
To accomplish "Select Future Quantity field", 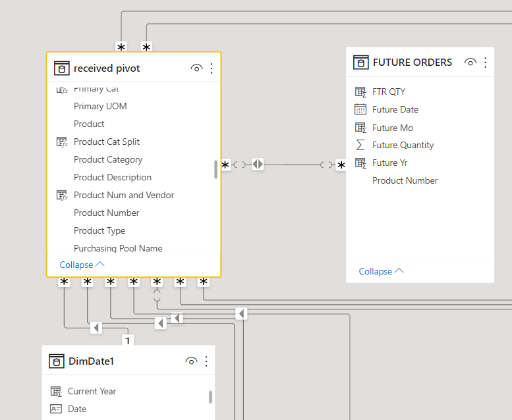I will pos(403,145).
